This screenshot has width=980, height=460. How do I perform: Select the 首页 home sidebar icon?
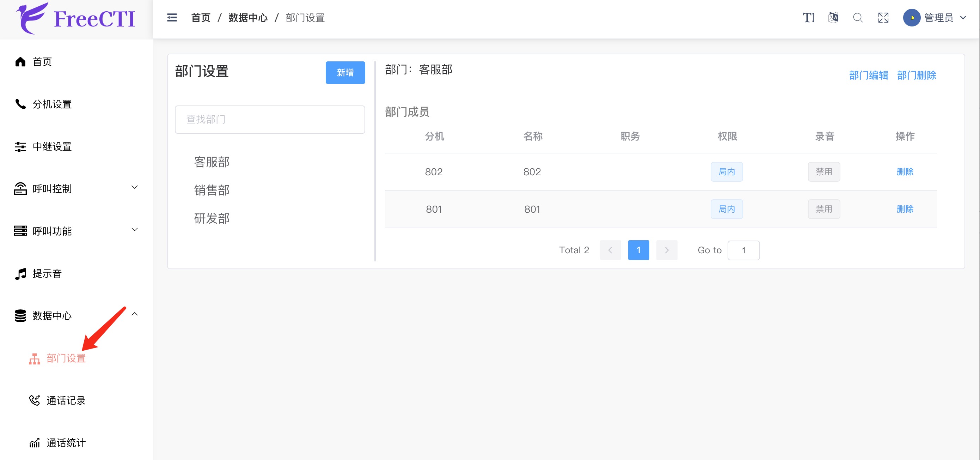point(20,61)
